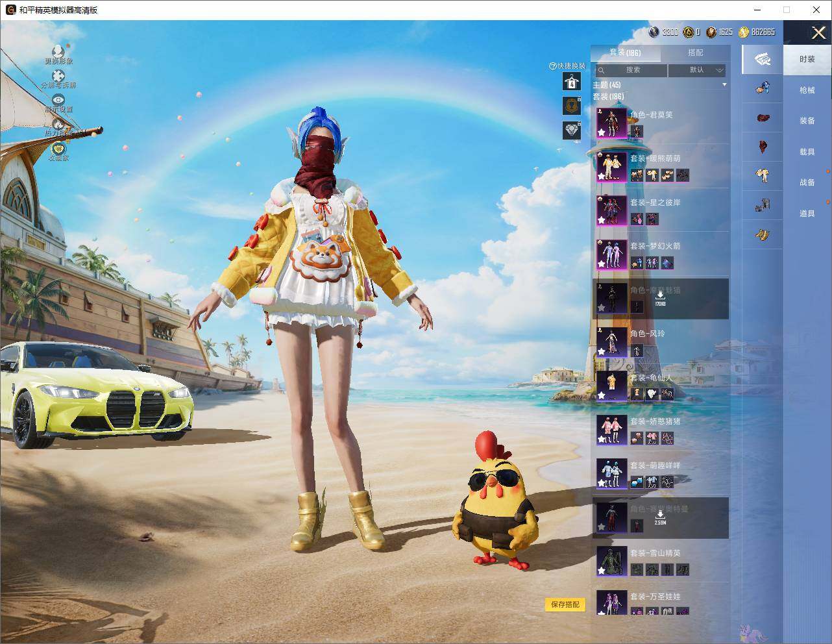Open the 更换形象 change avatar icon
The height and width of the screenshot is (644, 832).
point(58,51)
